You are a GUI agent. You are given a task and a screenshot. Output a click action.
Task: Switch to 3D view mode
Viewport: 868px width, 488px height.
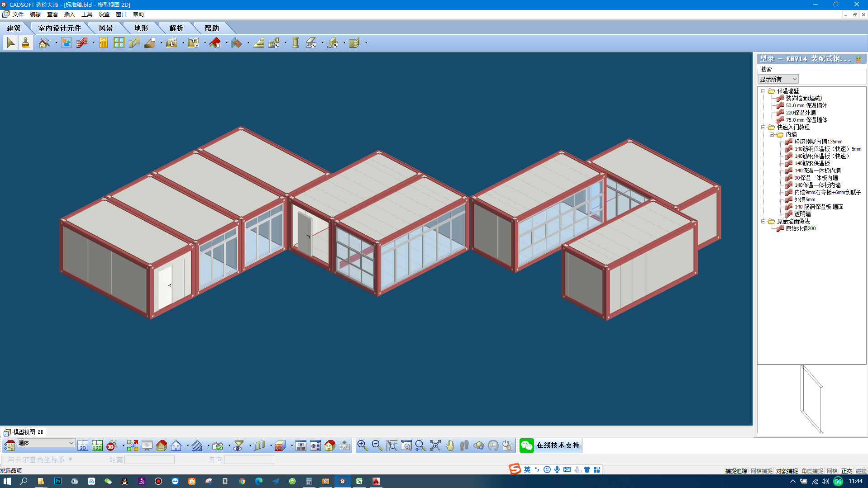coord(111,445)
